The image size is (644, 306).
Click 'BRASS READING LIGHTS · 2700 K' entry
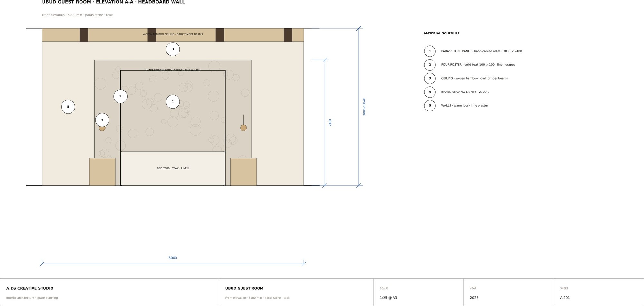click(x=465, y=92)
